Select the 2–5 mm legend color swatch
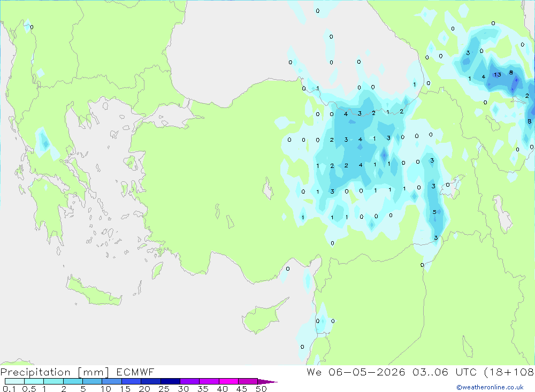535x392 pixels. coord(73,381)
